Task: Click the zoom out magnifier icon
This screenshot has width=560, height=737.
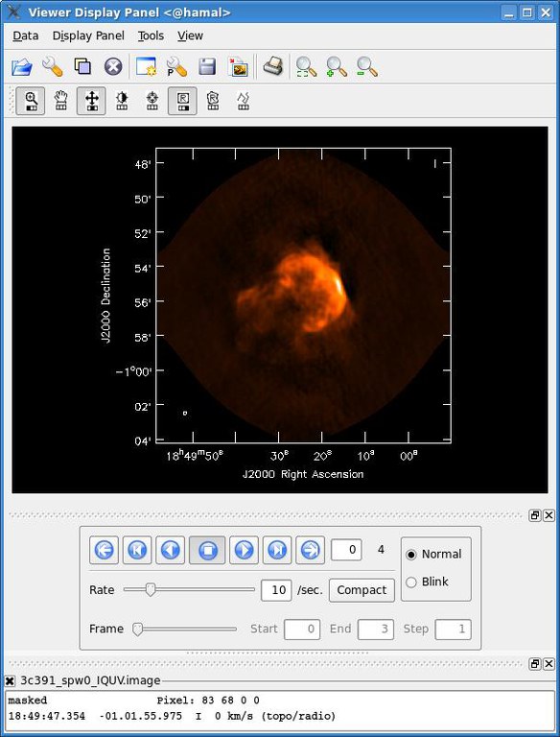Action: (367, 67)
